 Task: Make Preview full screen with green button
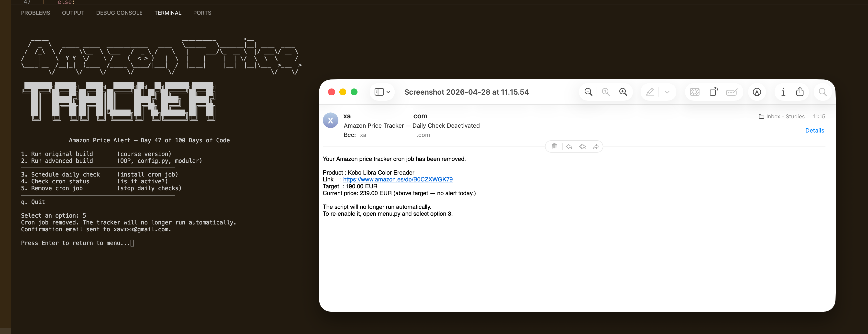(x=354, y=92)
